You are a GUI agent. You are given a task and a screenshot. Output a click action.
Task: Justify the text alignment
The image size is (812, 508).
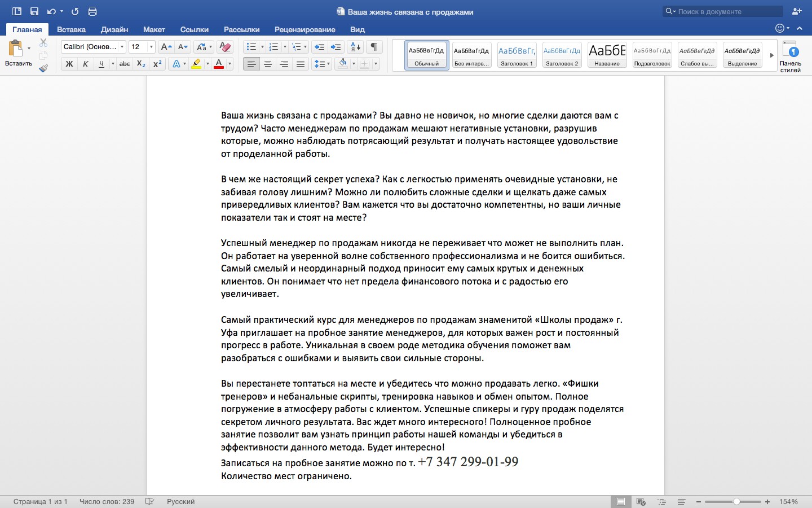coord(301,64)
